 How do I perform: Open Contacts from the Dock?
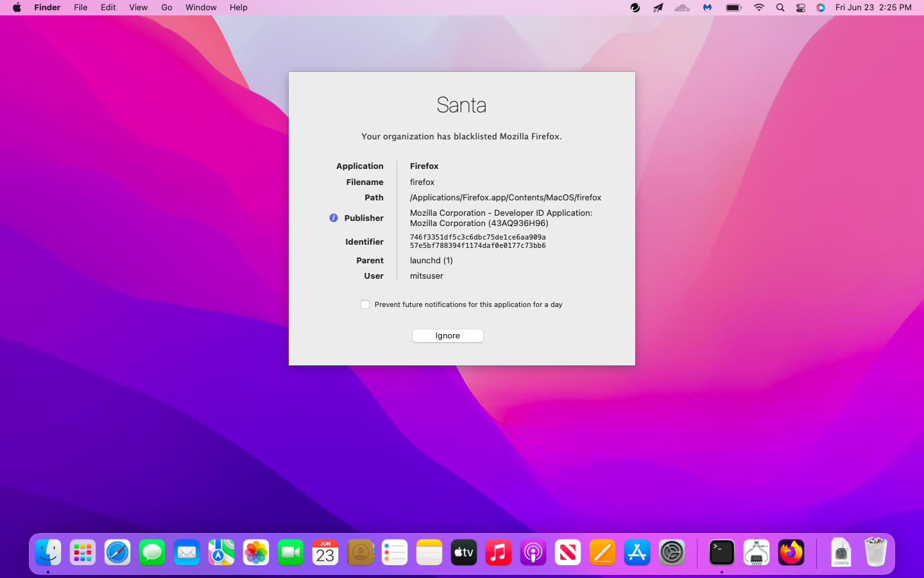360,552
